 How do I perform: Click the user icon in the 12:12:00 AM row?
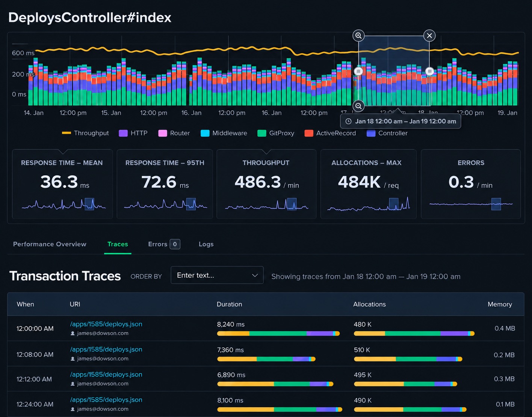click(73, 384)
